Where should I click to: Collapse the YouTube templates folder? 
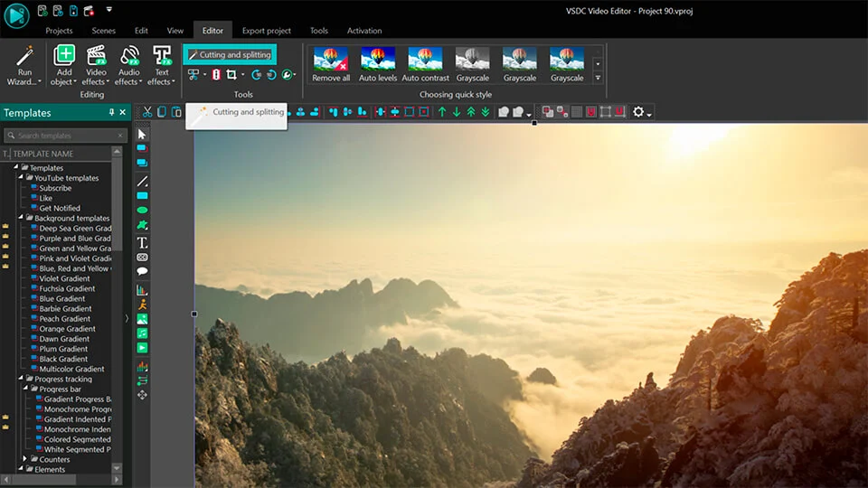click(x=21, y=178)
